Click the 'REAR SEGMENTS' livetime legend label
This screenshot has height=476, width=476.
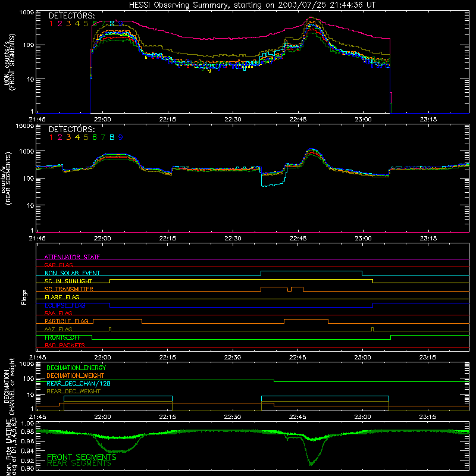(79, 464)
